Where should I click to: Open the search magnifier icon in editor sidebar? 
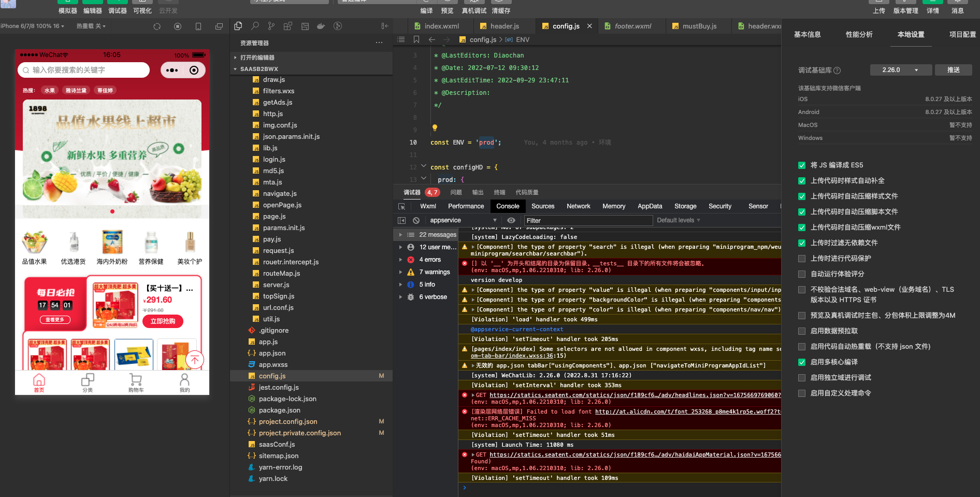255,26
